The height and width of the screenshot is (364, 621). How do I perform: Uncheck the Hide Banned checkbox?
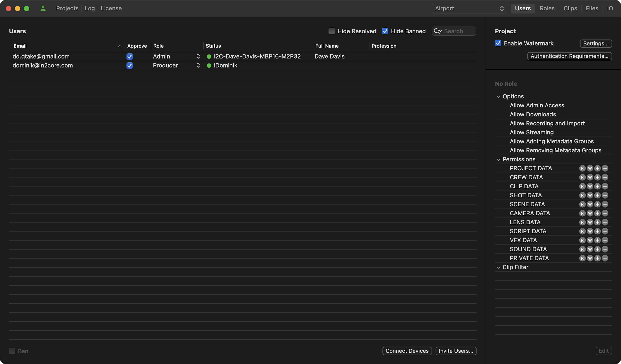point(385,31)
